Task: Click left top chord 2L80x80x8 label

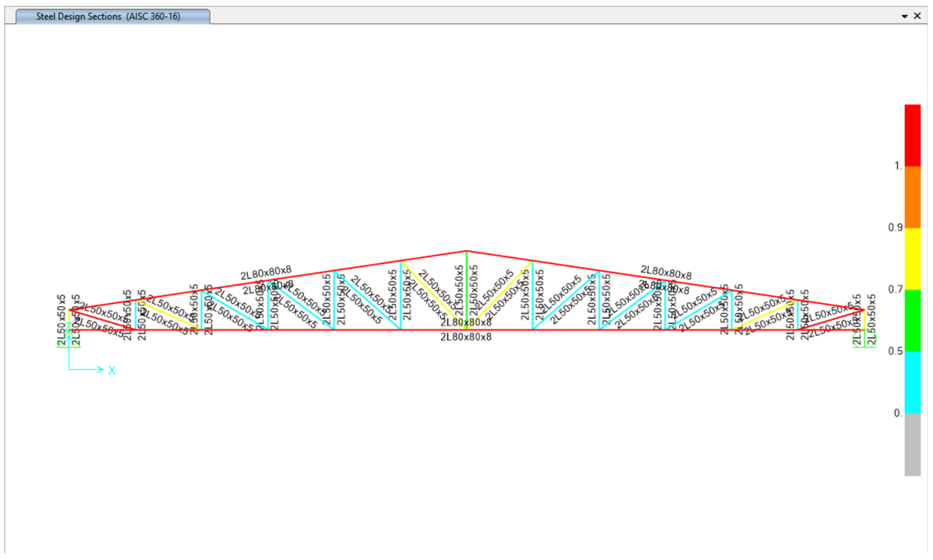Action: tap(266, 273)
